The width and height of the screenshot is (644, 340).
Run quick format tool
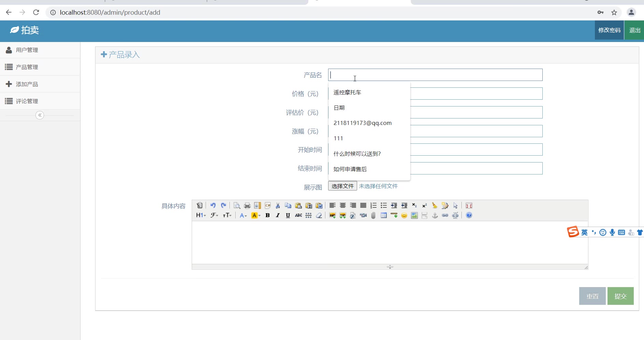445,206
